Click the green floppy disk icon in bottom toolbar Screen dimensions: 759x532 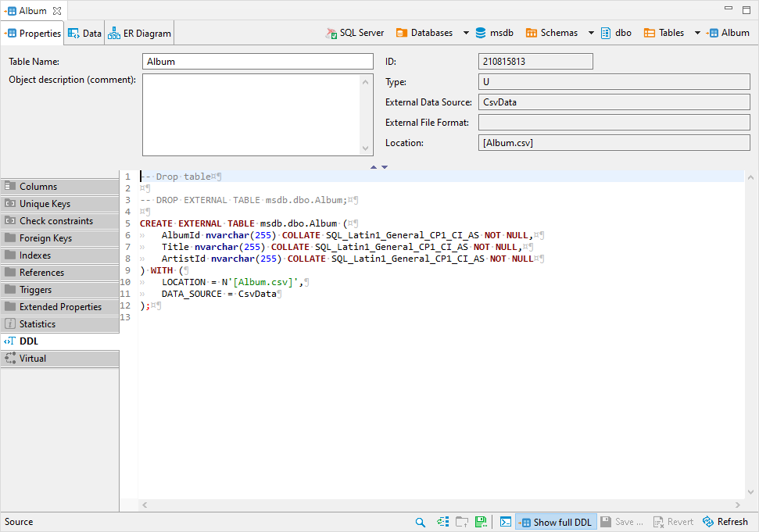482,522
